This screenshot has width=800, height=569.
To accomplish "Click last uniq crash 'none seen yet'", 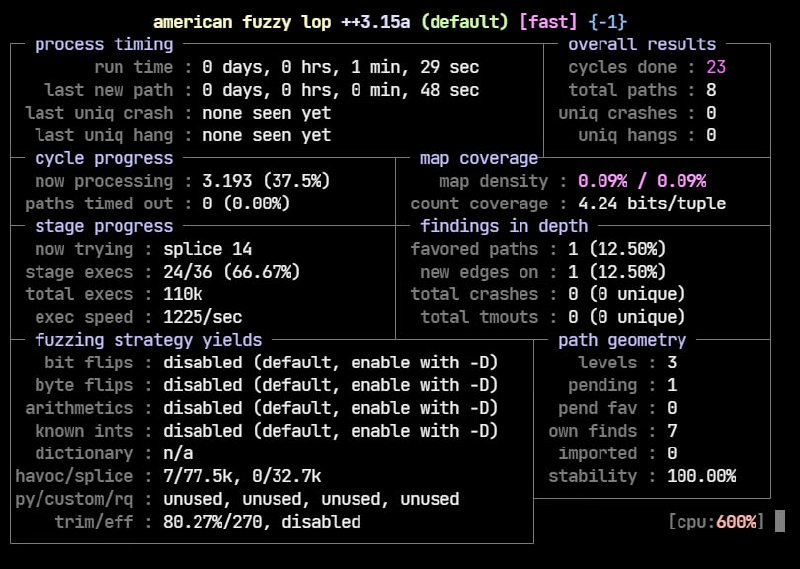I will tap(267, 113).
